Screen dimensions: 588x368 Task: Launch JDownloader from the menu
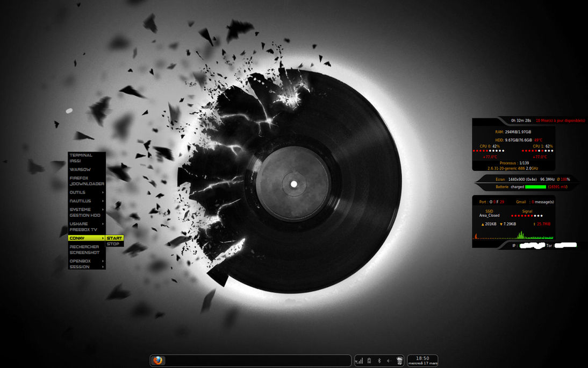[86, 183]
